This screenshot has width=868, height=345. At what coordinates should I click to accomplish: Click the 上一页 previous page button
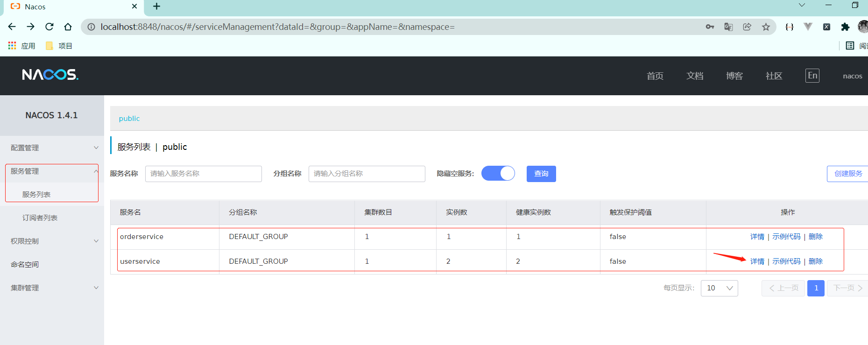point(783,288)
